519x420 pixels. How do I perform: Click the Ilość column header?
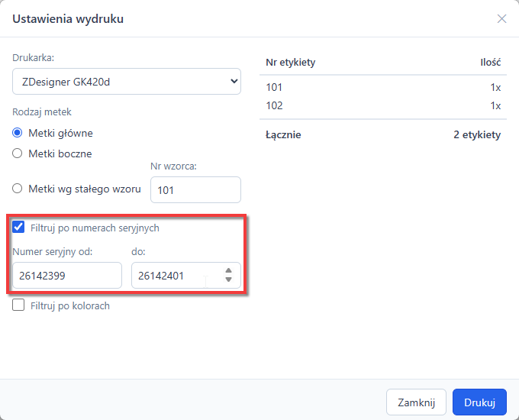(x=491, y=63)
